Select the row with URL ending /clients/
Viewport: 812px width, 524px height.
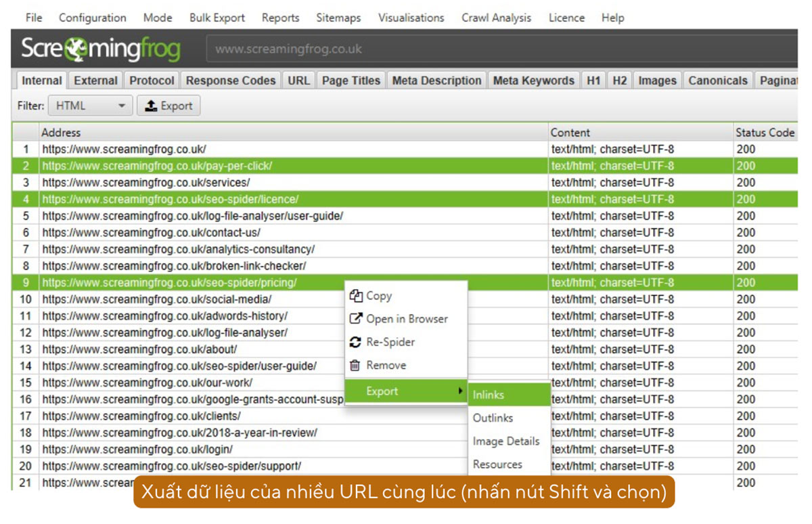click(405, 416)
